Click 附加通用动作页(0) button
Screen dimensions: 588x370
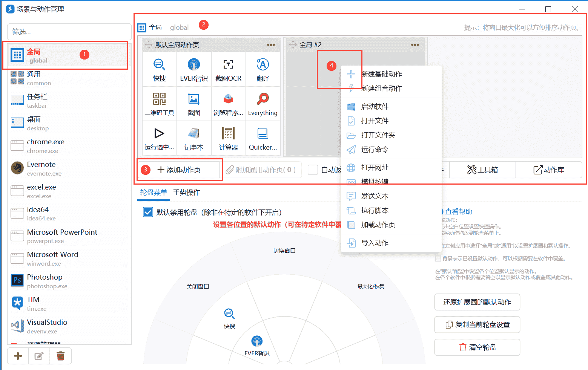point(261,170)
